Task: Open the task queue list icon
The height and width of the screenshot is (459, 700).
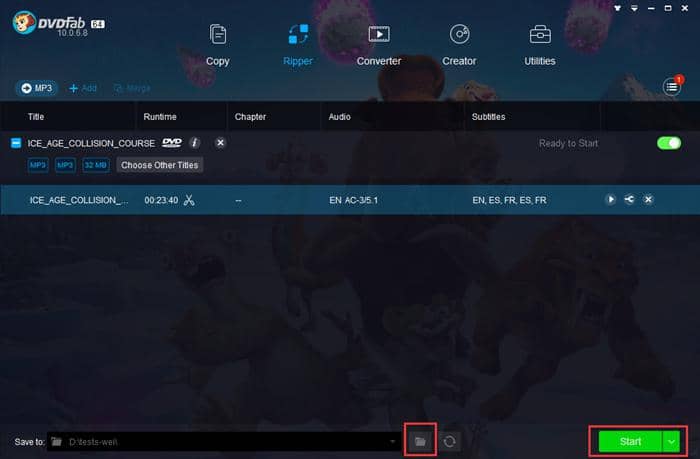Action: [672, 87]
